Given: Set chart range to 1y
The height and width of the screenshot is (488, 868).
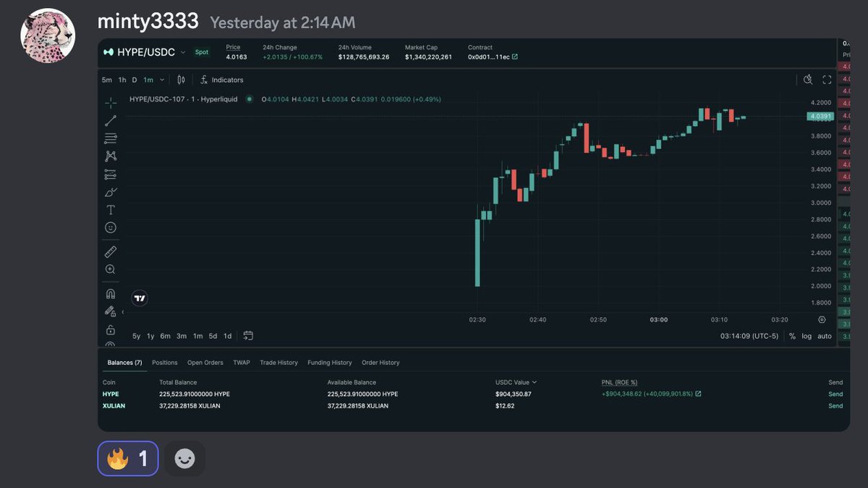Looking at the screenshot, I should coord(150,336).
